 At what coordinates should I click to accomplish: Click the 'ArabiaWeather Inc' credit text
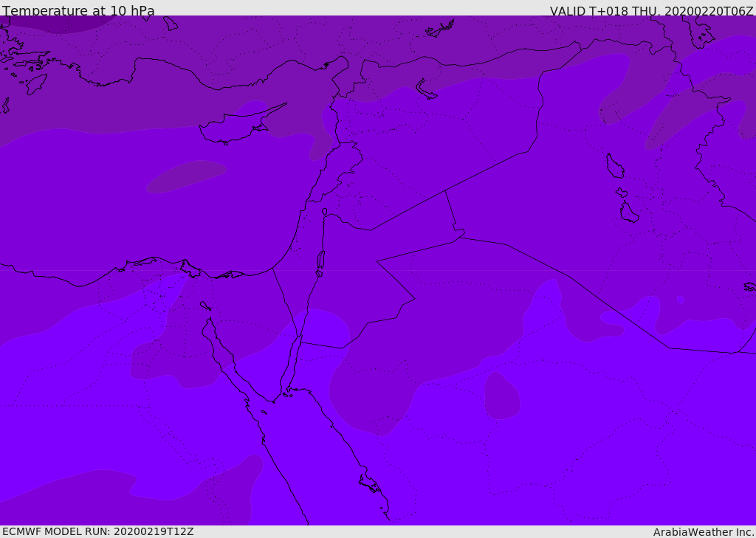tap(704, 532)
